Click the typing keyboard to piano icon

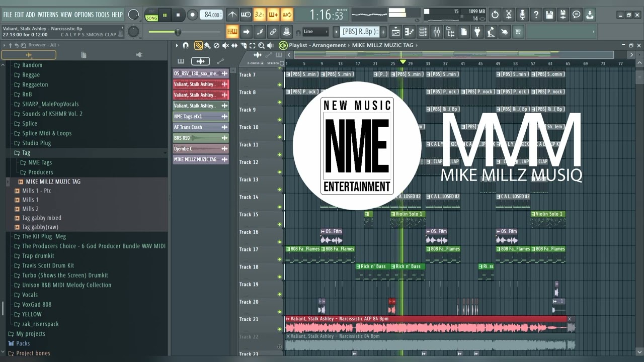point(232,32)
